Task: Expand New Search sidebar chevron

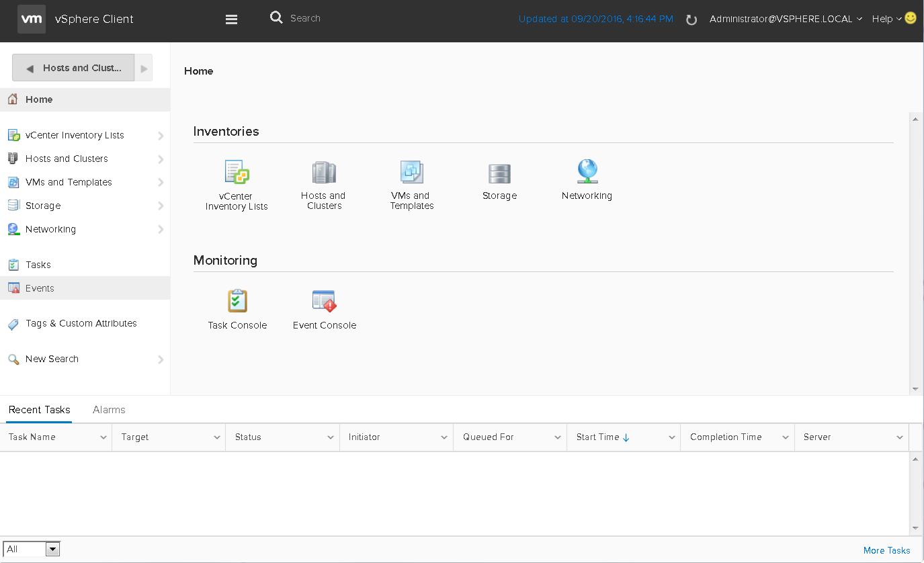Action: [x=161, y=359]
